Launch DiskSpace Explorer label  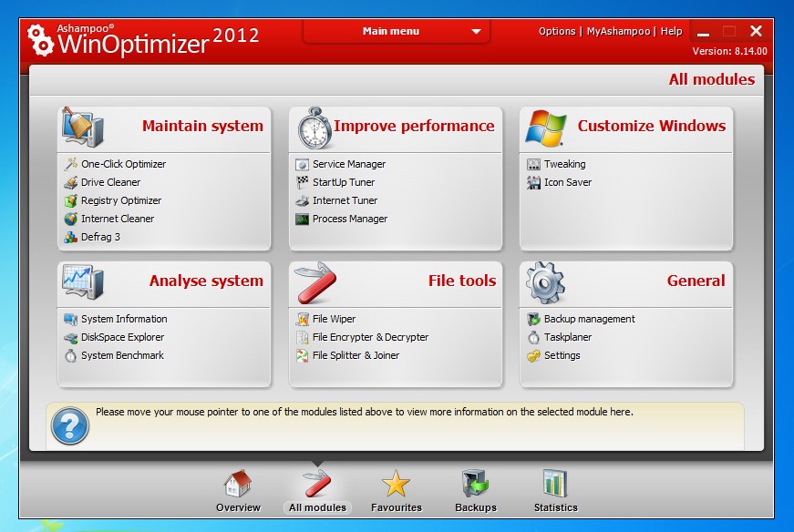pos(122,337)
